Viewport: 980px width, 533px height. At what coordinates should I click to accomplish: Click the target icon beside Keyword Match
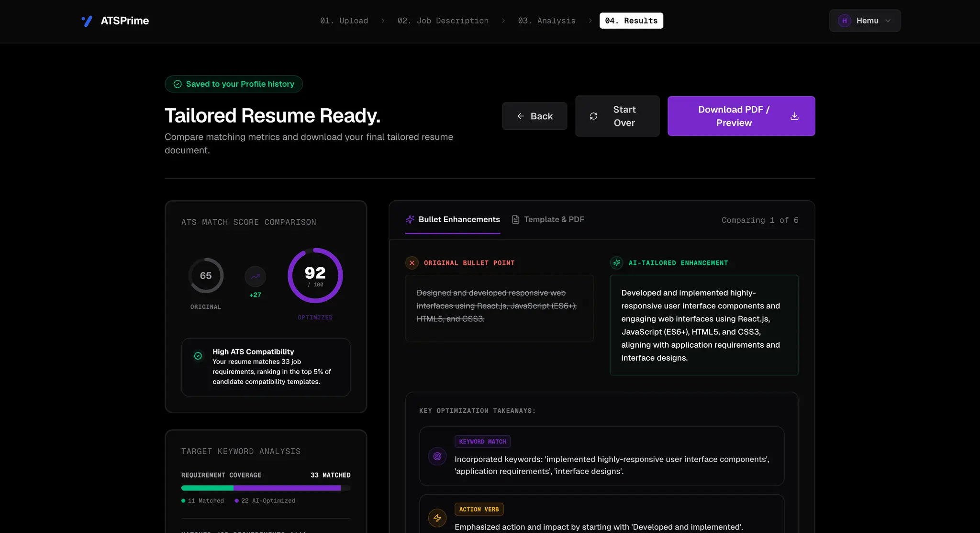[x=437, y=456]
